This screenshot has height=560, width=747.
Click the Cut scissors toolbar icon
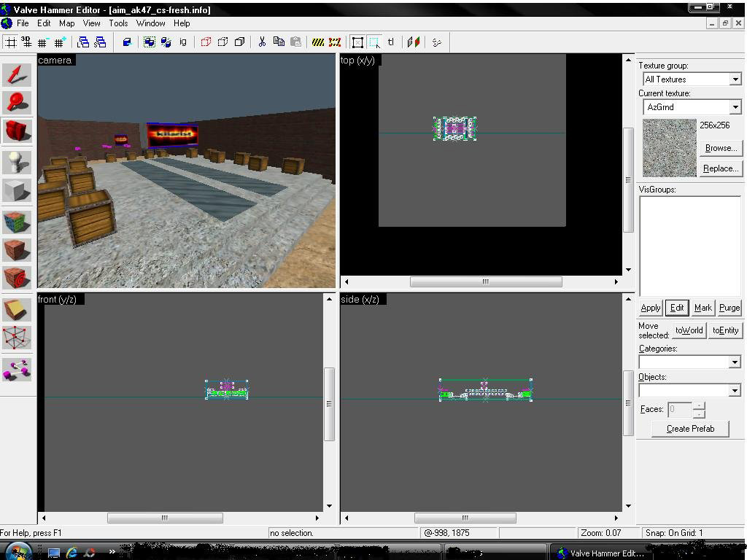point(262,42)
